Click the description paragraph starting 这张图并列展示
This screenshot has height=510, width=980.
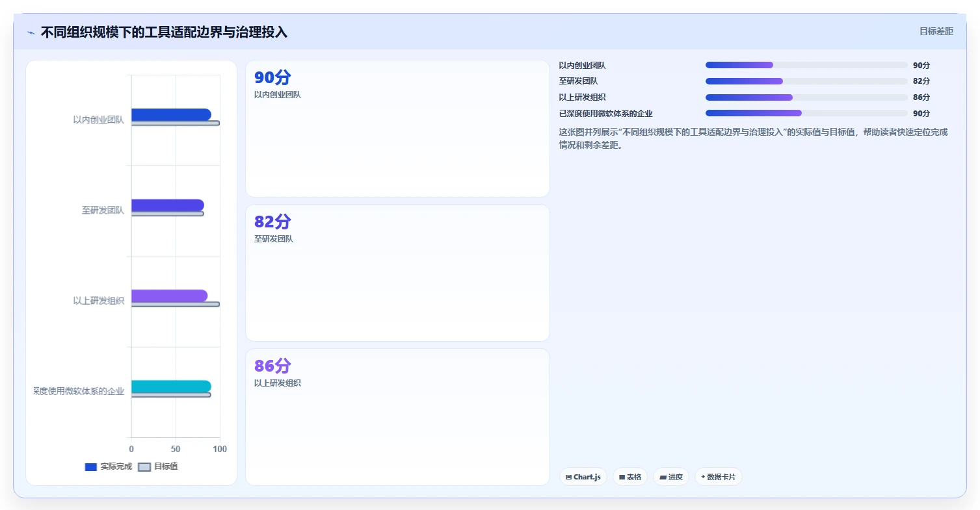pyautogui.click(x=754, y=138)
